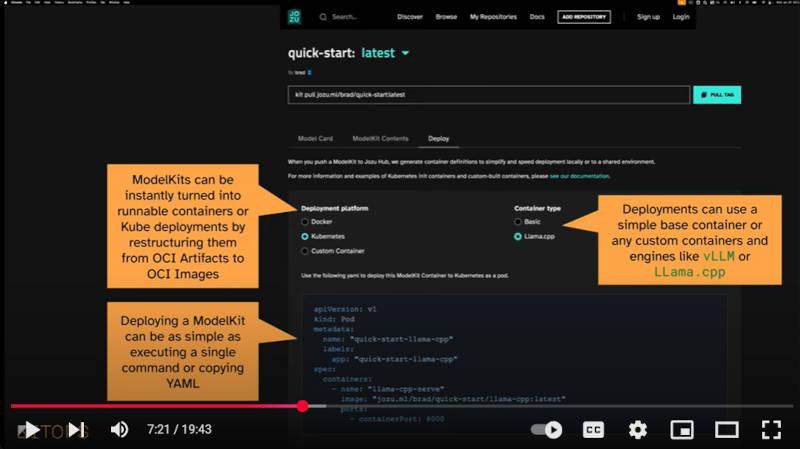Open the Model Card tab
This screenshot has height=449, width=800.
[x=315, y=139]
